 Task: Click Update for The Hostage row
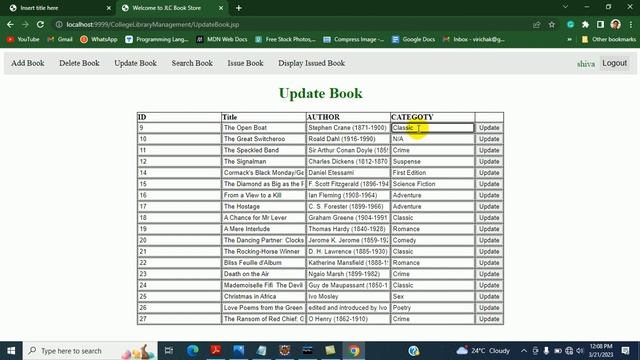(489, 207)
